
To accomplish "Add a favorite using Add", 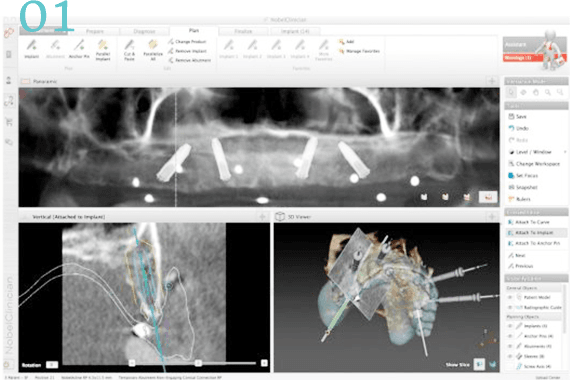I will 346,41.
